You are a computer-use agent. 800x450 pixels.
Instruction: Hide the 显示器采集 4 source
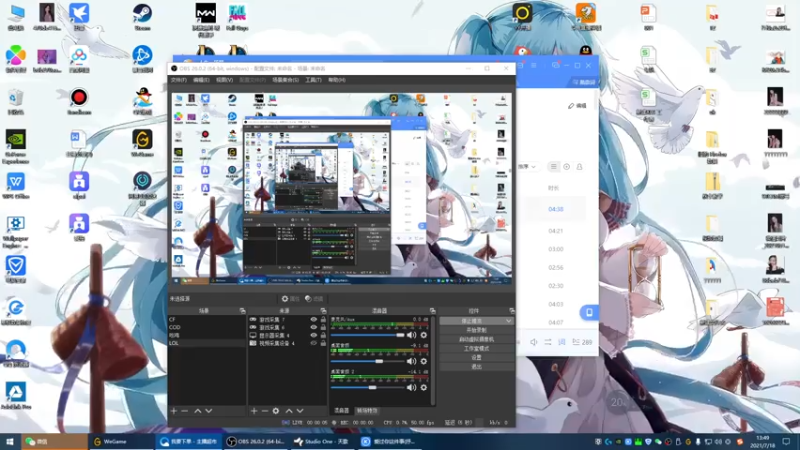[x=314, y=335]
